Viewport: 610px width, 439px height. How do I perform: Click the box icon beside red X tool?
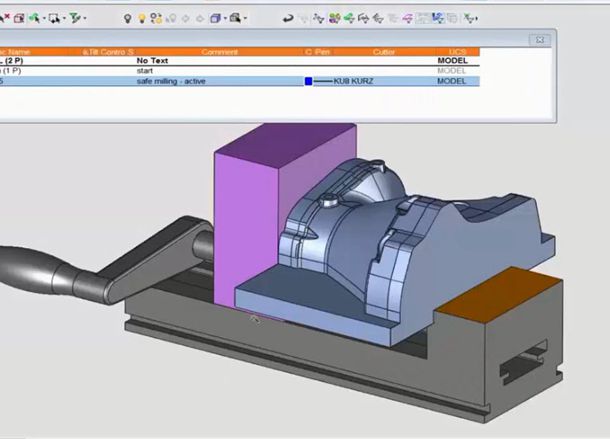pyautogui.click(x=19, y=18)
